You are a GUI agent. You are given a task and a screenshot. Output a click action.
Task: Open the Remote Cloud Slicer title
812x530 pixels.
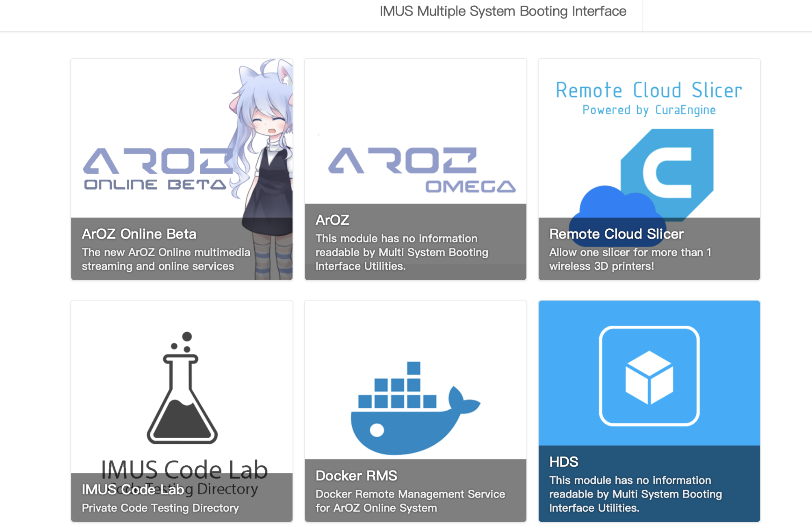click(616, 234)
